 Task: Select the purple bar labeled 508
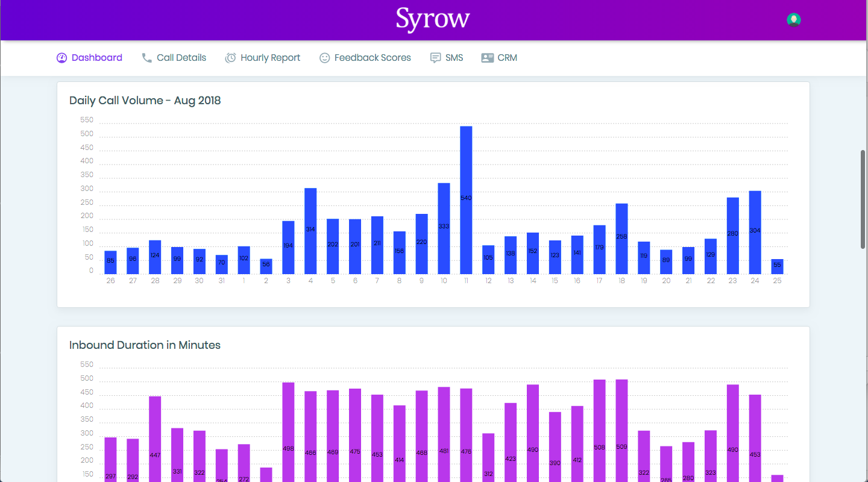tap(599, 430)
